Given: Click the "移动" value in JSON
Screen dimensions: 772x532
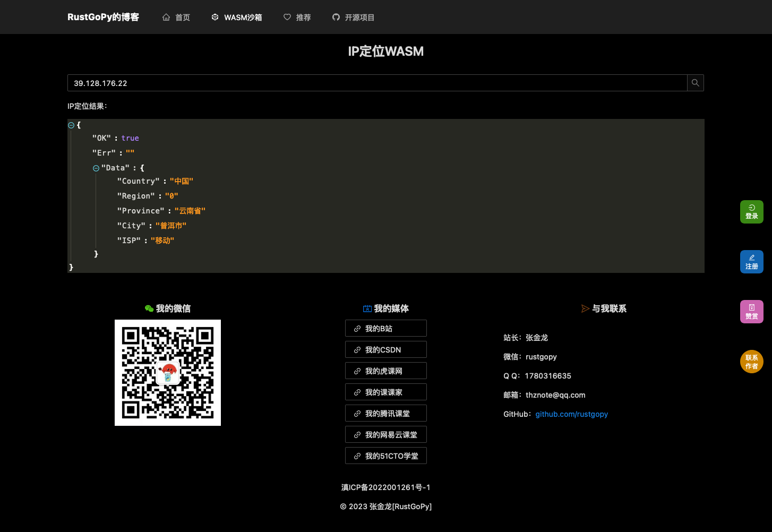Looking at the screenshot, I should coord(162,241).
